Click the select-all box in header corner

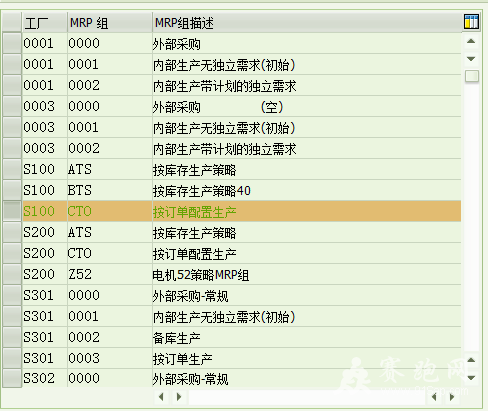point(12,22)
